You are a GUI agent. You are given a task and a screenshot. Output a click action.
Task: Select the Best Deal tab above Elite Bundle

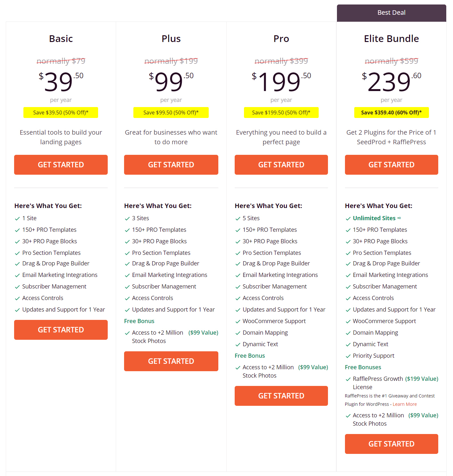click(391, 13)
